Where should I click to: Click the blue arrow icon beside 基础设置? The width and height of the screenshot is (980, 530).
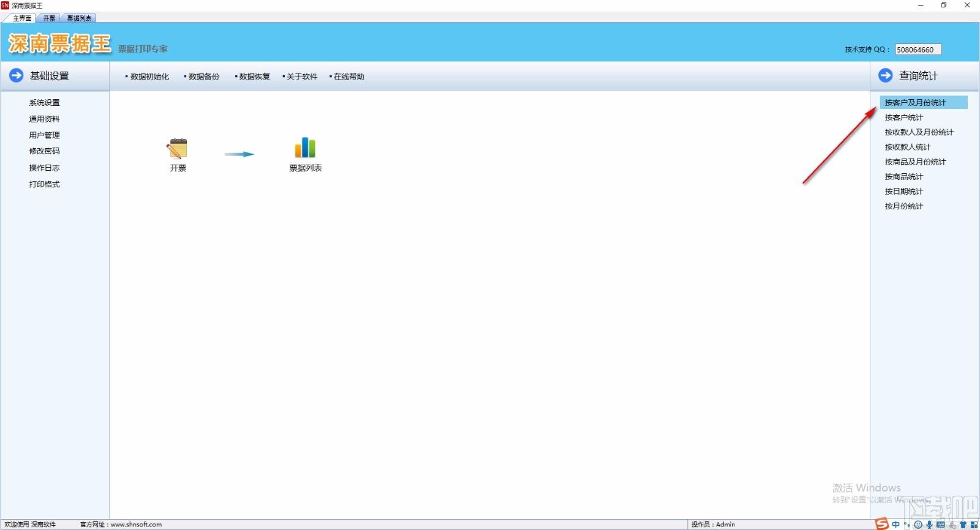(x=16, y=75)
